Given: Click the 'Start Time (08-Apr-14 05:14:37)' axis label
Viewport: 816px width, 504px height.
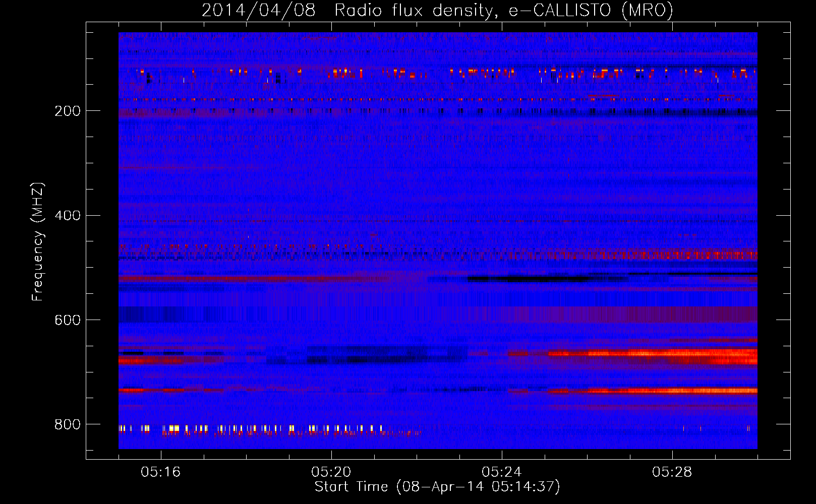Looking at the screenshot, I should [437, 487].
